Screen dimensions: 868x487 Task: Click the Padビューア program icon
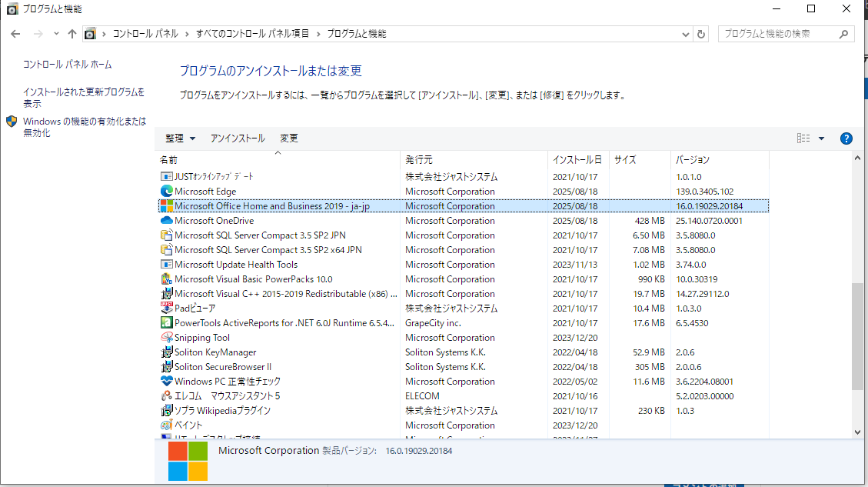coord(166,308)
